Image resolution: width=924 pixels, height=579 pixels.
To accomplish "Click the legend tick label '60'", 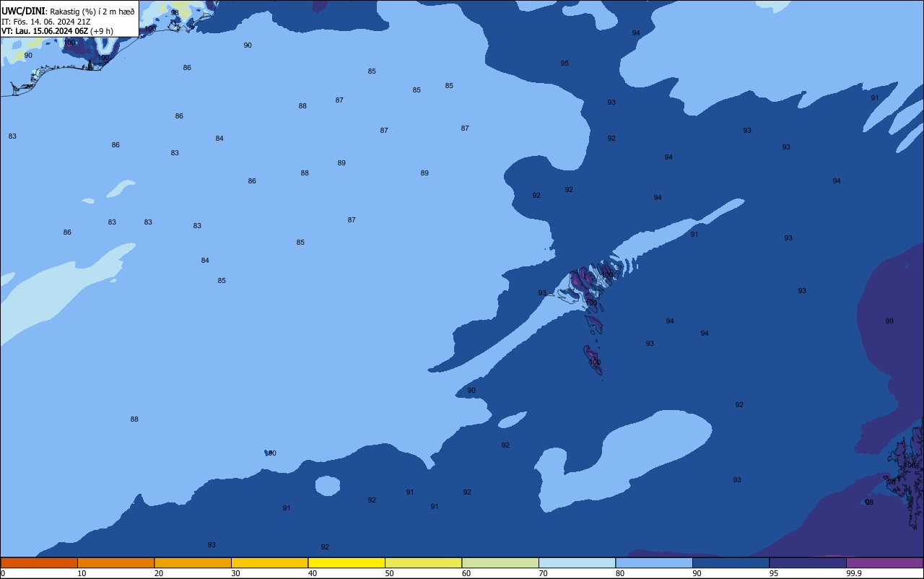I will click(466, 573).
